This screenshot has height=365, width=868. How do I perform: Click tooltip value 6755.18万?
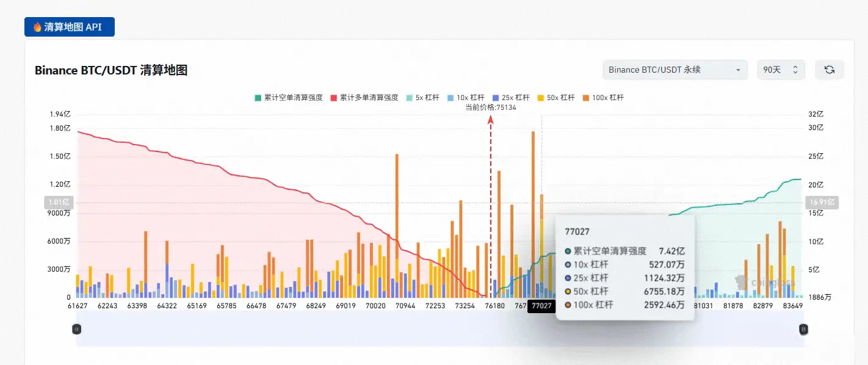(665, 291)
